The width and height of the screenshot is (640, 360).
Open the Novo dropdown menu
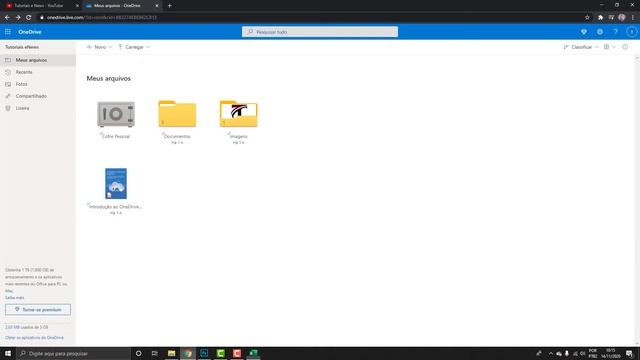click(99, 47)
